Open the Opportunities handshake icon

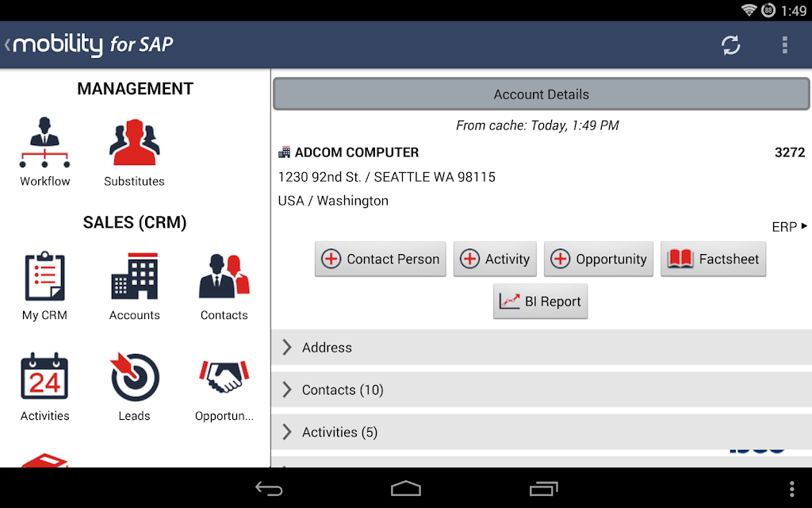click(224, 377)
